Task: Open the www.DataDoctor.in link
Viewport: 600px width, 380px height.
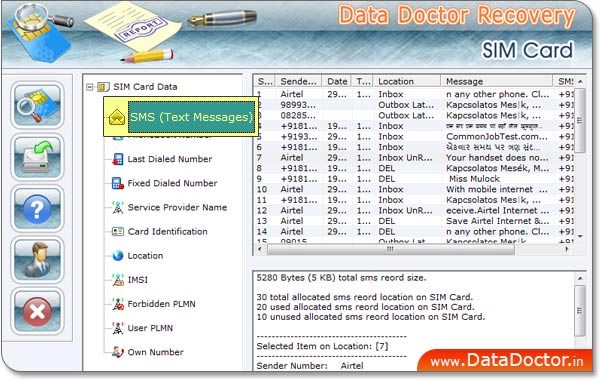Action: point(507,361)
